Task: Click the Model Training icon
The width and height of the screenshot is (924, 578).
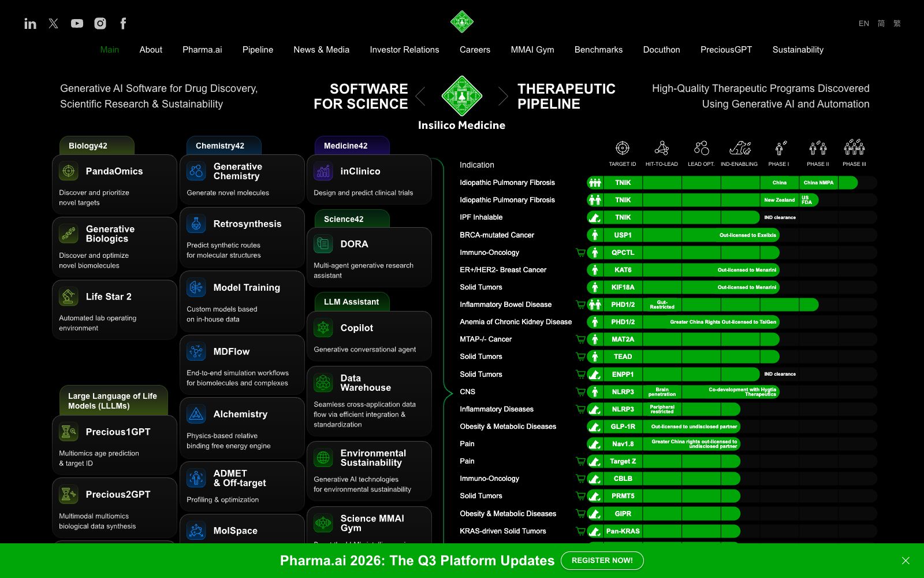Action: [196, 287]
